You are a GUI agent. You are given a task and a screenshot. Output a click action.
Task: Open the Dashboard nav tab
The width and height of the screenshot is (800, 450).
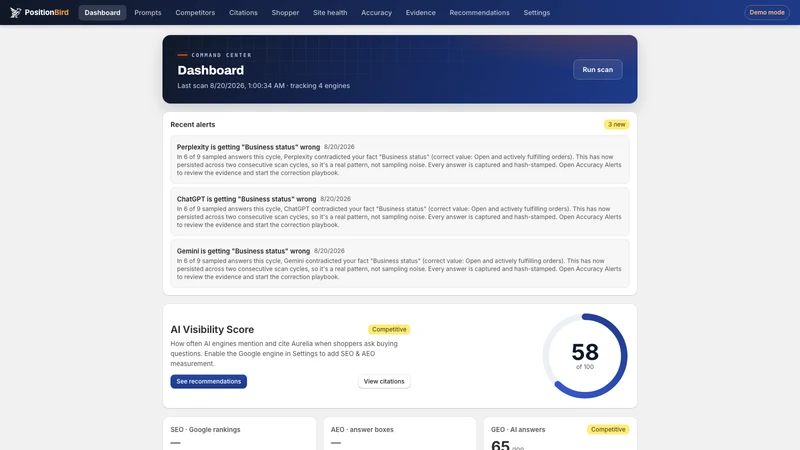tap(102, 12)
